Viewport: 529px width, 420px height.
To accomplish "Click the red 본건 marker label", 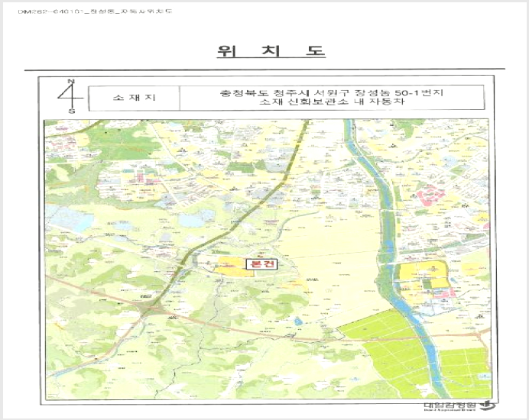I will coord(261,264).
